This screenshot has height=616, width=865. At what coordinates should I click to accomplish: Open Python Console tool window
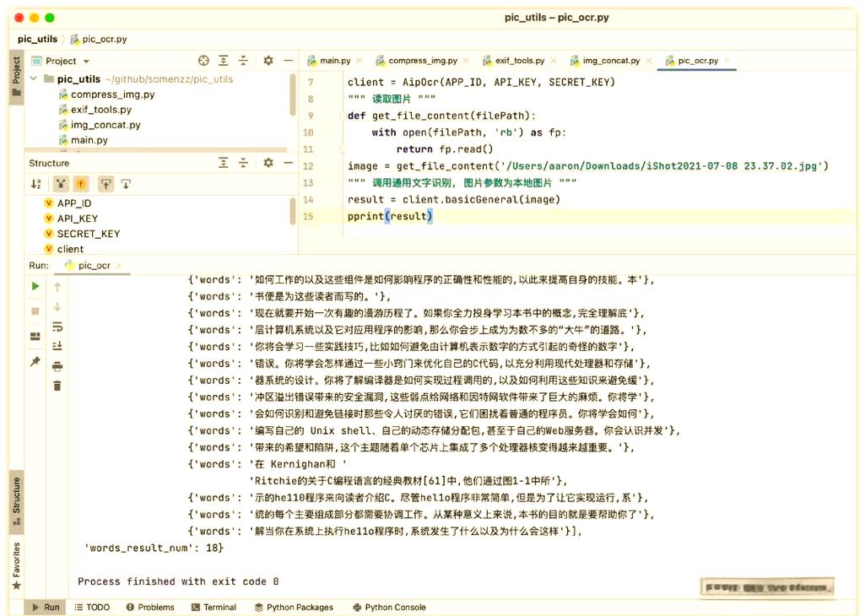tap(390, 608)
